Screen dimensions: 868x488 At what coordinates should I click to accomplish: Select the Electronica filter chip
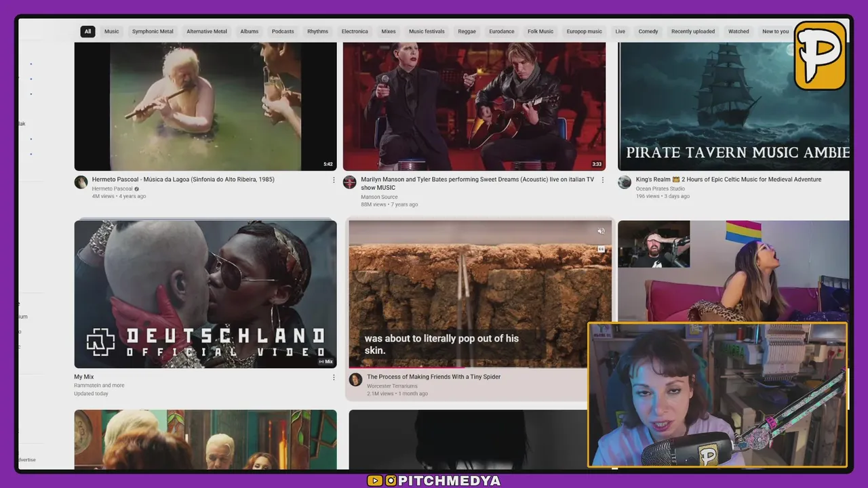pyautogui.click(x=355, y=31)
